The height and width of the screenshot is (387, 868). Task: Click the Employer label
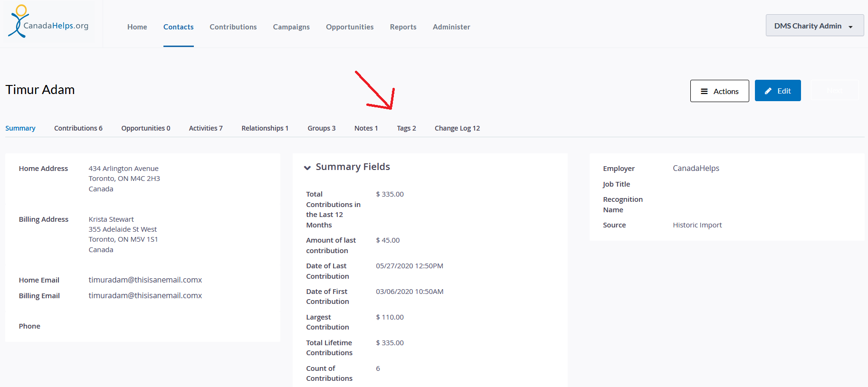619,169
